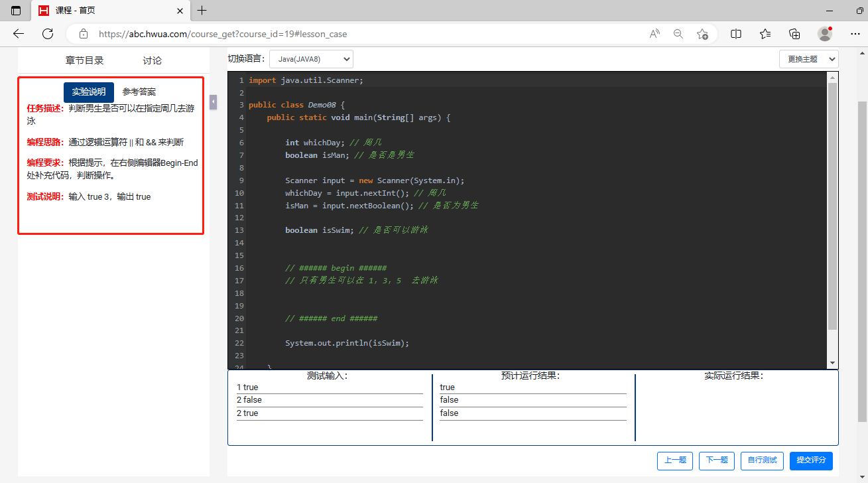The width and height of the screenshot is (868, 483).
Task: Click the 任务描述 label
Action: coord(45,108)
